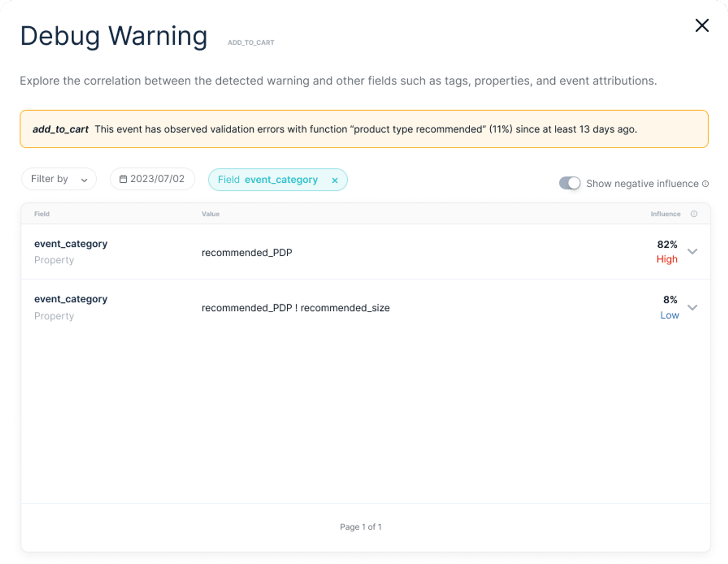Expand the recommended_size 8% row chevron
Viewport: 728px width, 564px height.
[692, 307]
